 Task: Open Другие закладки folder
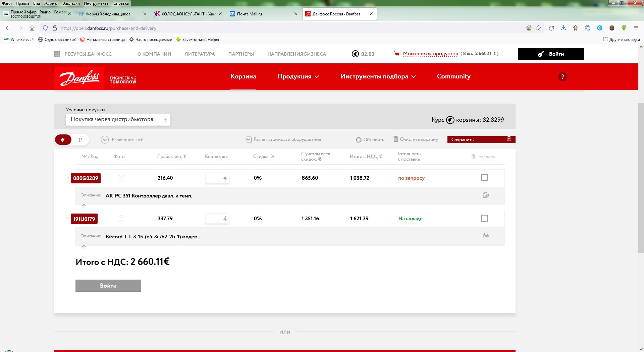pyautogui.click(x=621, y=39)
